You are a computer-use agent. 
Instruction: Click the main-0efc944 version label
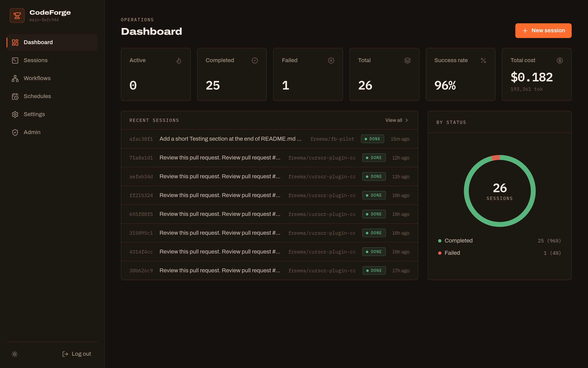tap(44, 20)
